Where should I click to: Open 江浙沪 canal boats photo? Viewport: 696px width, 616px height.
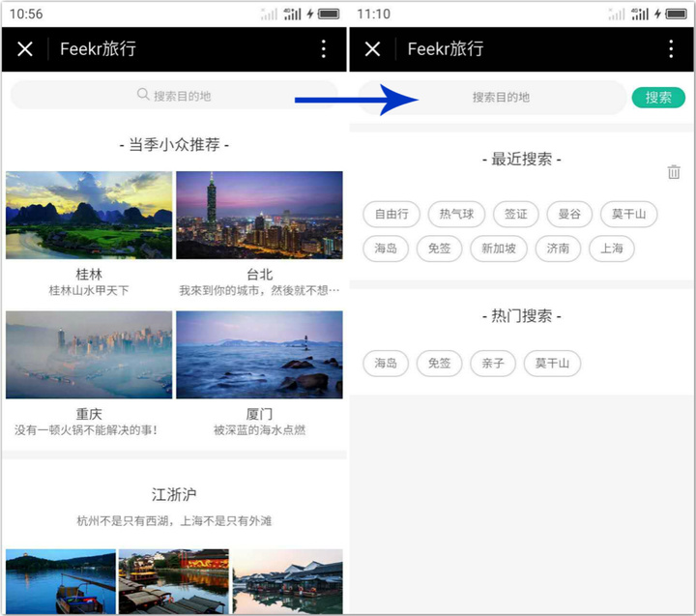coord(174,581)
